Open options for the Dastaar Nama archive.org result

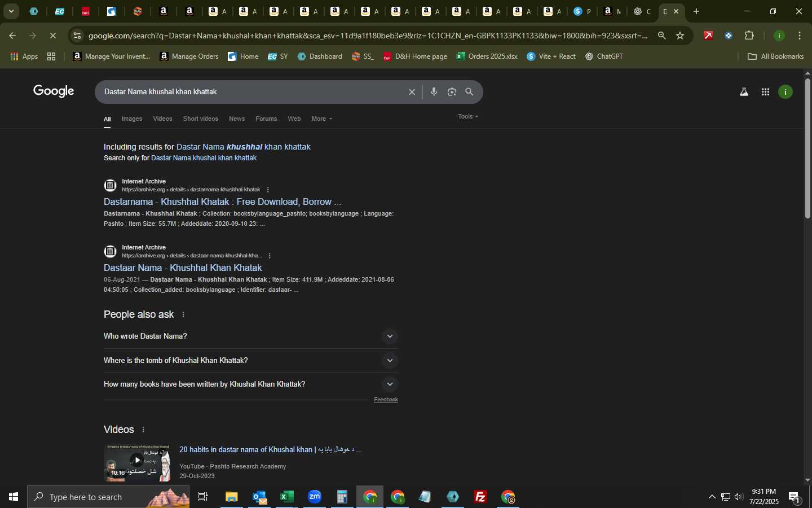(270, 256)
